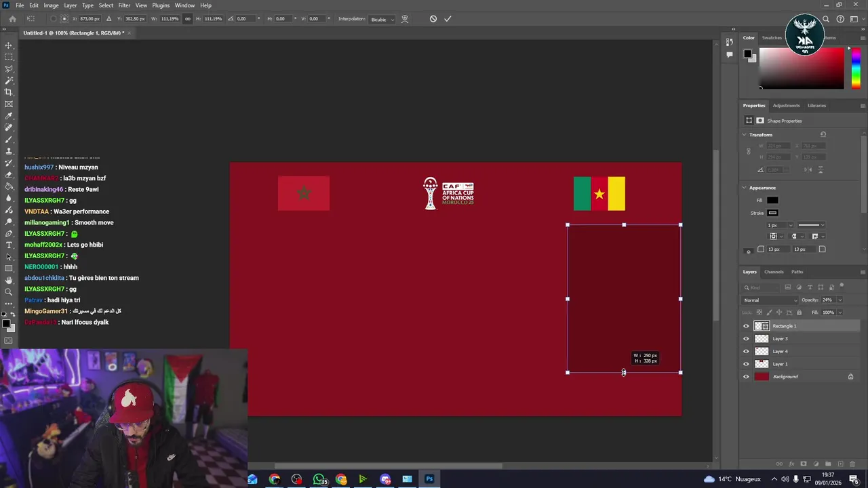Open the Plugins menu
868x488 pixels.
point(161,5)
